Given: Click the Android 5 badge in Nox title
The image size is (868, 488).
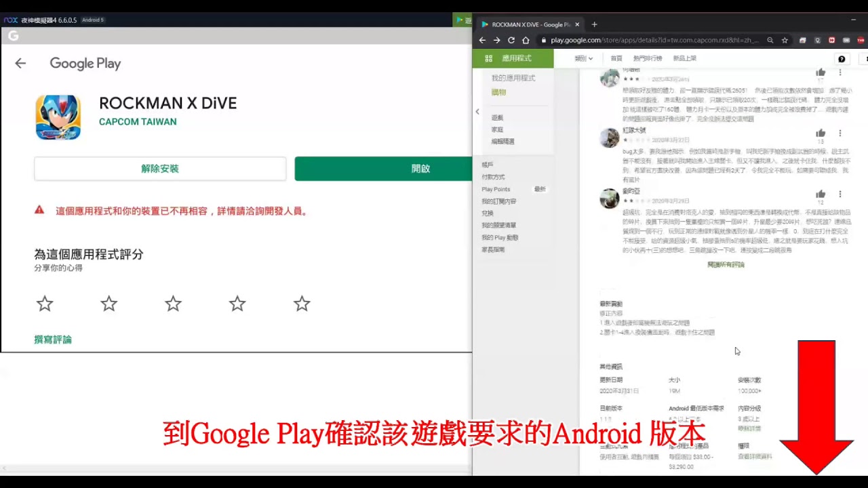Looking at the screenshot, I should [93, 20].
